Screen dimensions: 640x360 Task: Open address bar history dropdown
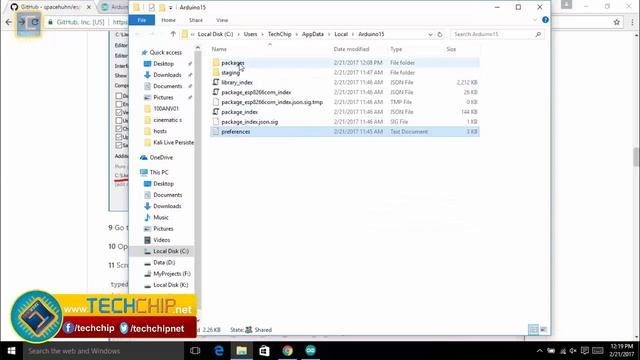click(430, 35)
